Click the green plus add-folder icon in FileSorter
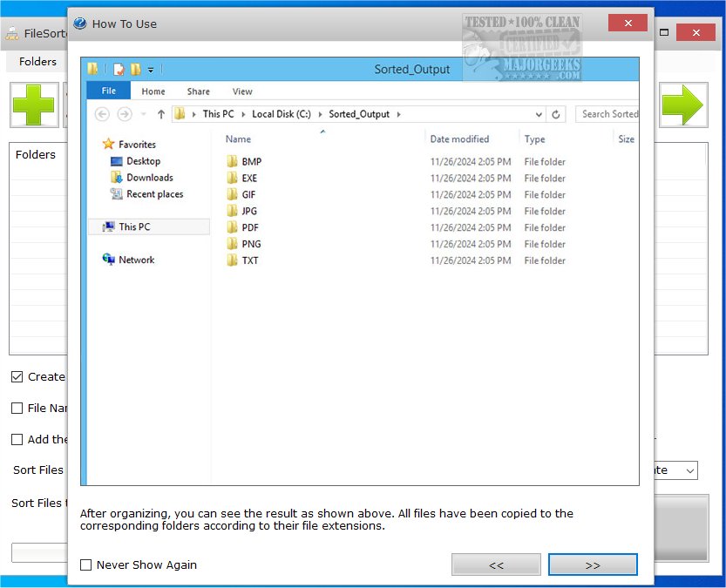Screen dimensions: 726x588 click(x=34, y=105)
